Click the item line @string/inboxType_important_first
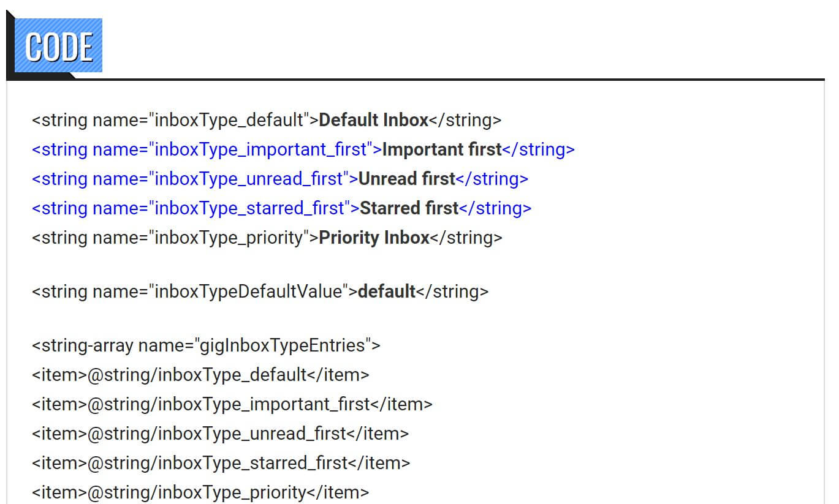 232,404
